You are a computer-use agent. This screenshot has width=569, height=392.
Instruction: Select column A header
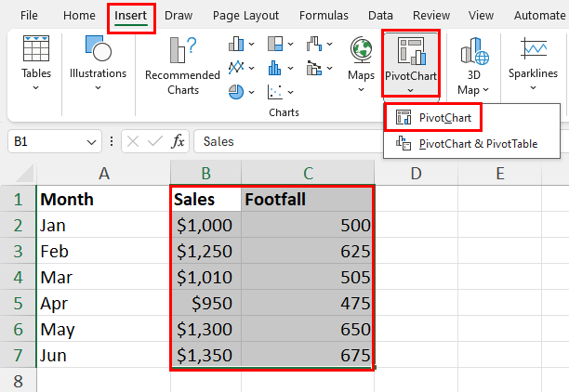104,173
